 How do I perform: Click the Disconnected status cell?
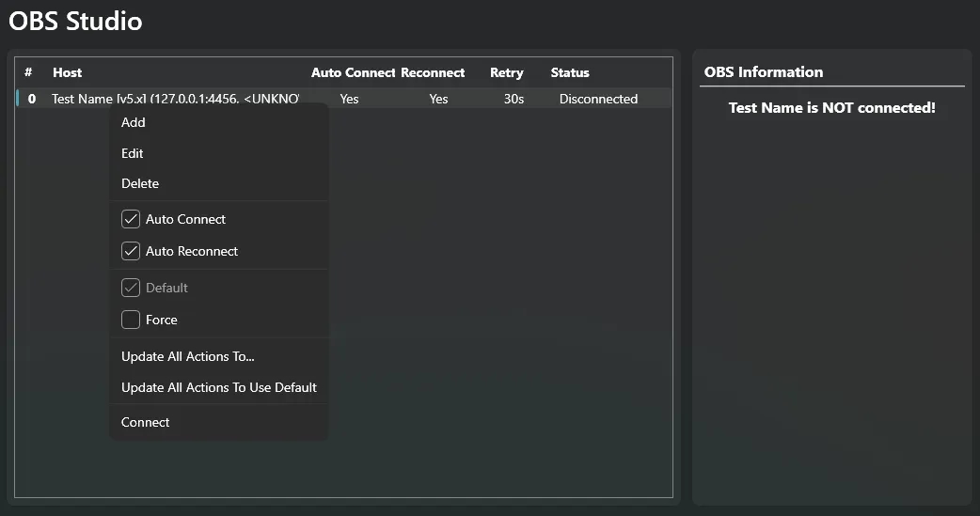598,99
